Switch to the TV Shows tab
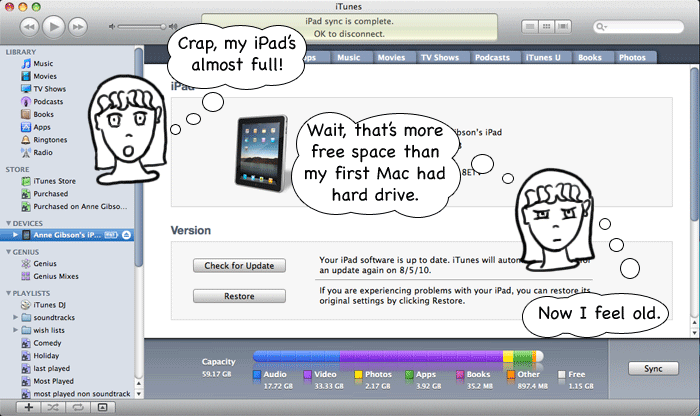The image size is (700, 416). pyautogui.click(x=440, y=57)
